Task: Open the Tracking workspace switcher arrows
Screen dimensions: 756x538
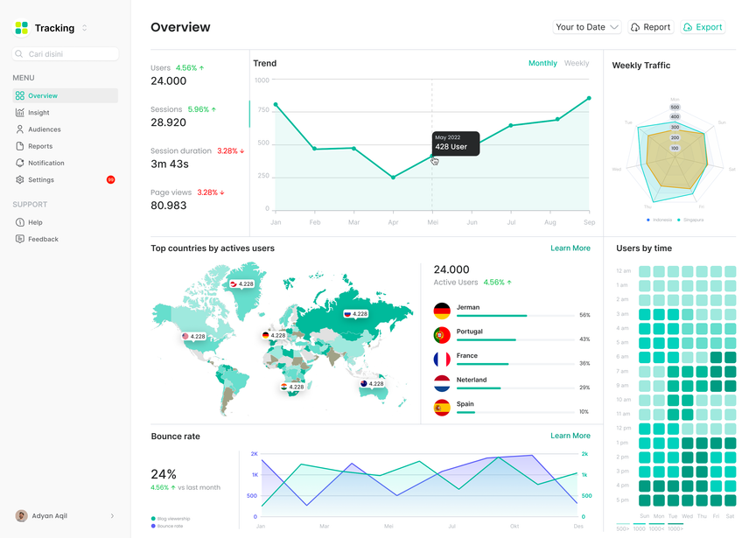Action: point(84,27)
